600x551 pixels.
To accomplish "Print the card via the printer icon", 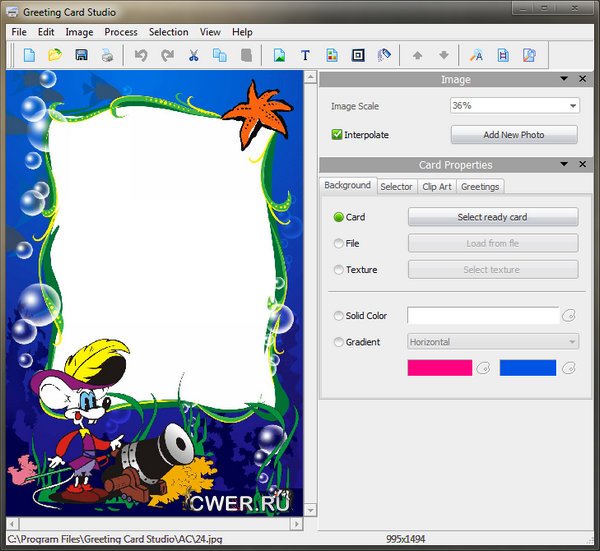I will [x=106, y=55].
